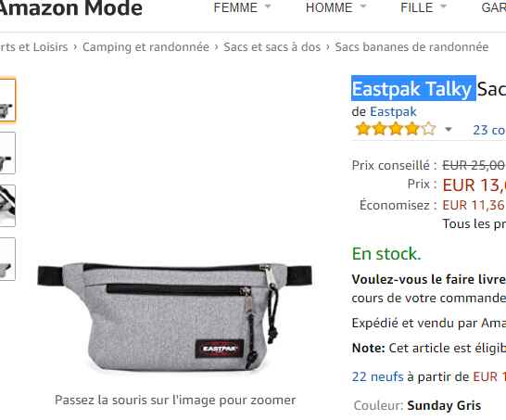
Task: Click the Amazon Mode header logo
Action: click(71, 8)
